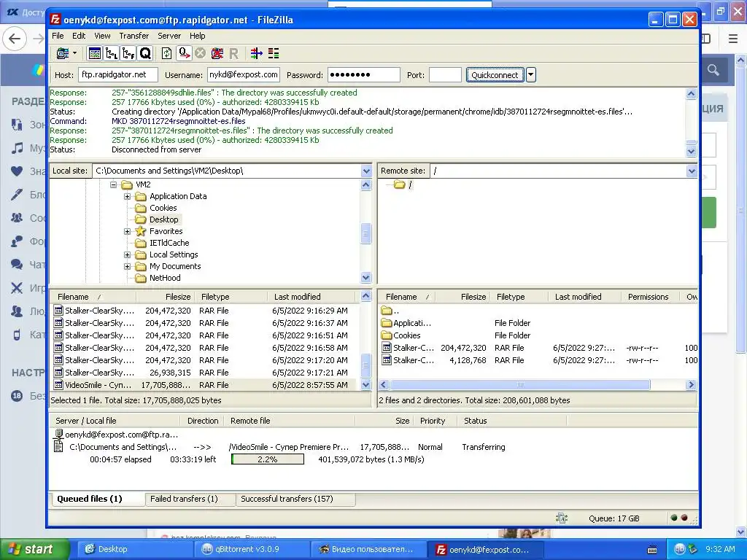Toggle transfer queue display (Q icon)
This screenshot has height=560, width=747.
(145, 53)
